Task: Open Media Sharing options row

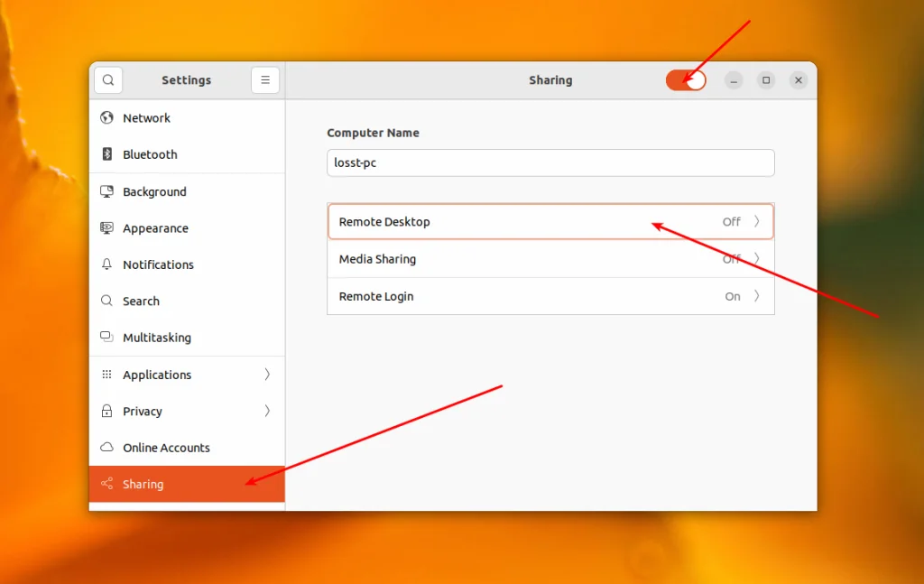Action: [550, 259]
